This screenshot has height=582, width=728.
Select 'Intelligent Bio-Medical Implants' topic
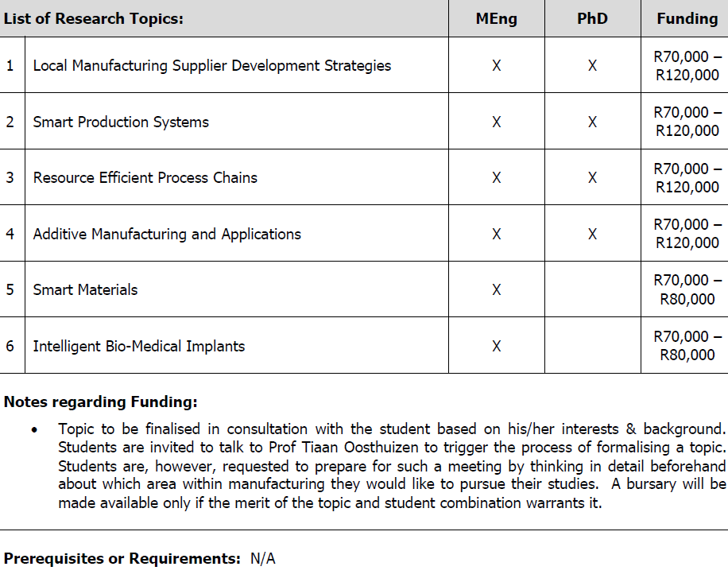coord(138,346)
